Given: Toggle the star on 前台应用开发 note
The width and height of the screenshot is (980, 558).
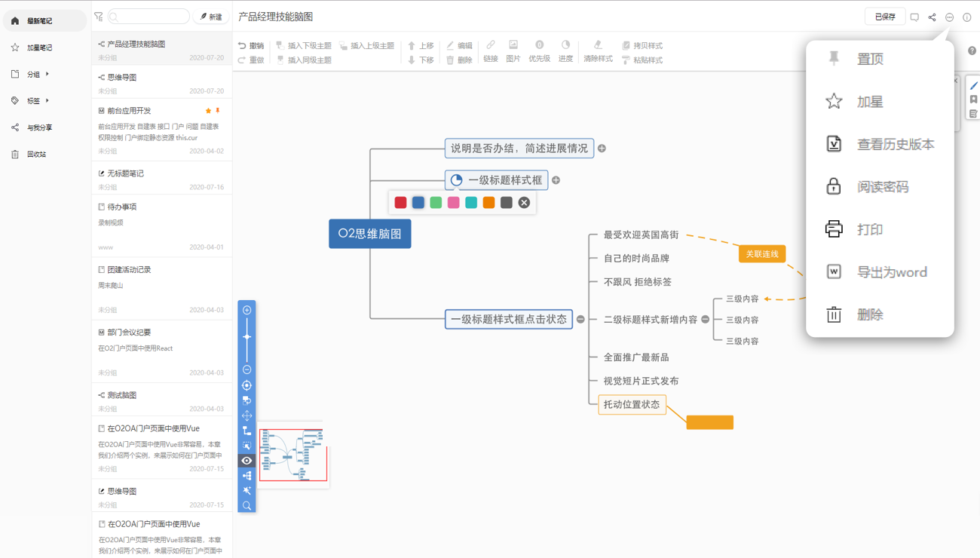Looking at the screenshot, I should (209, 111).
